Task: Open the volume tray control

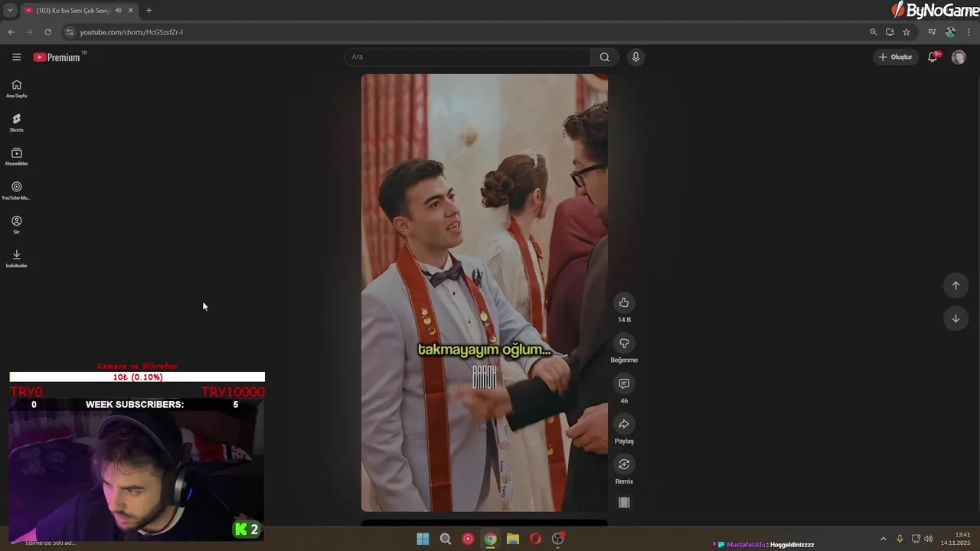Action: pyautogui.click(x=928, y=539)
